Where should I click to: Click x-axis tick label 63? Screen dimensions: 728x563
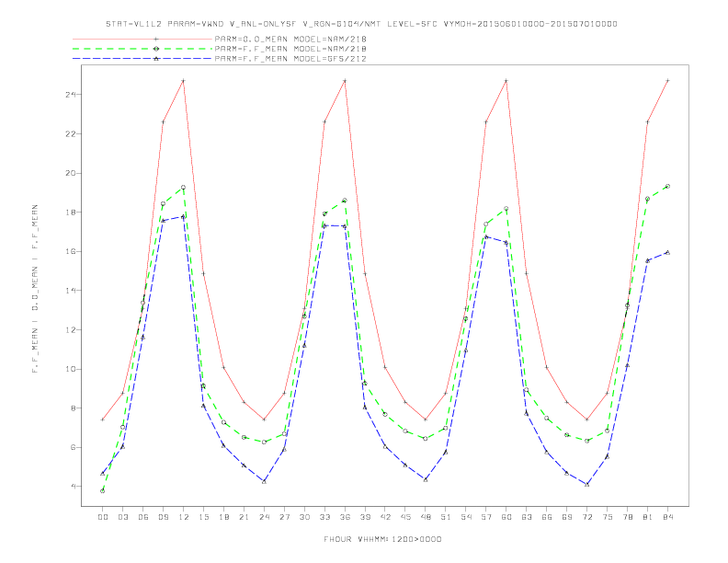pyautogui.click(x=527, y=517)
